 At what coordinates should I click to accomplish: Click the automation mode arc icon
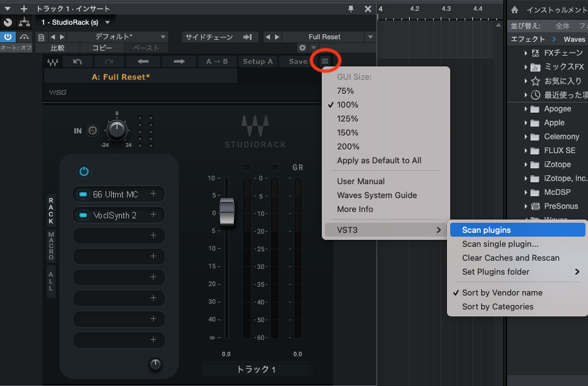pos(25,37)
